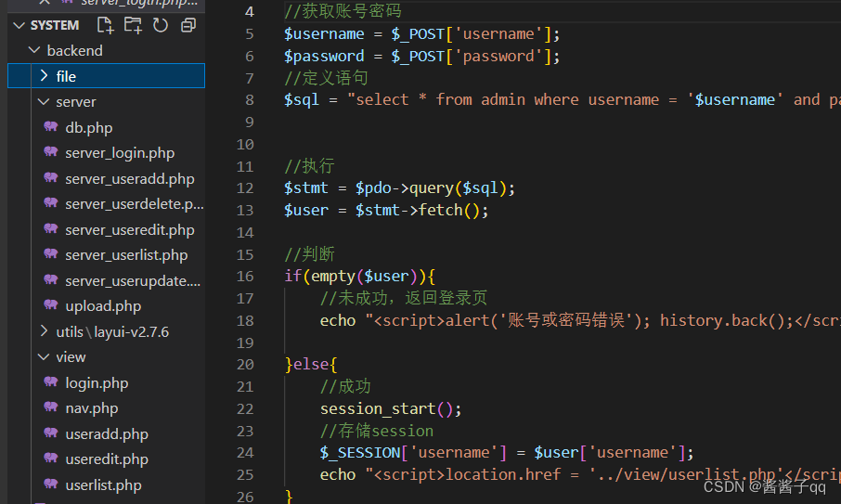This screenshot has height=504, width=841.
Task: Collapse the view folder
Action: point(44,356)
